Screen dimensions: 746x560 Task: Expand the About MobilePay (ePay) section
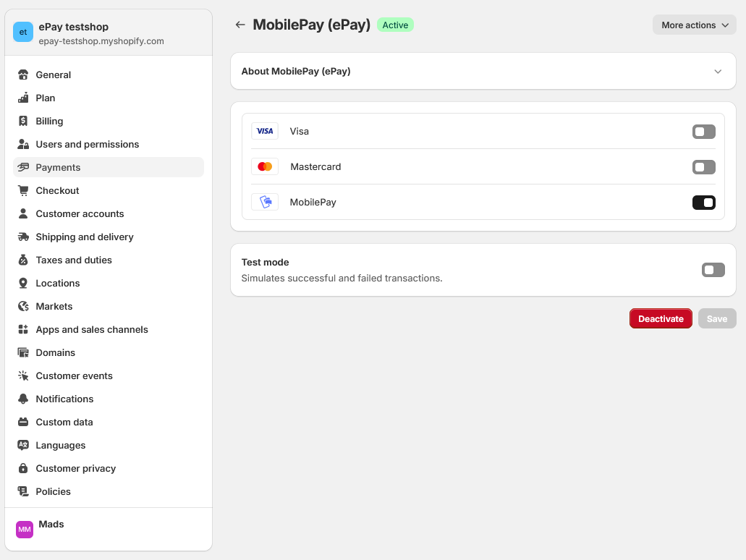click(x=718, y=72)
